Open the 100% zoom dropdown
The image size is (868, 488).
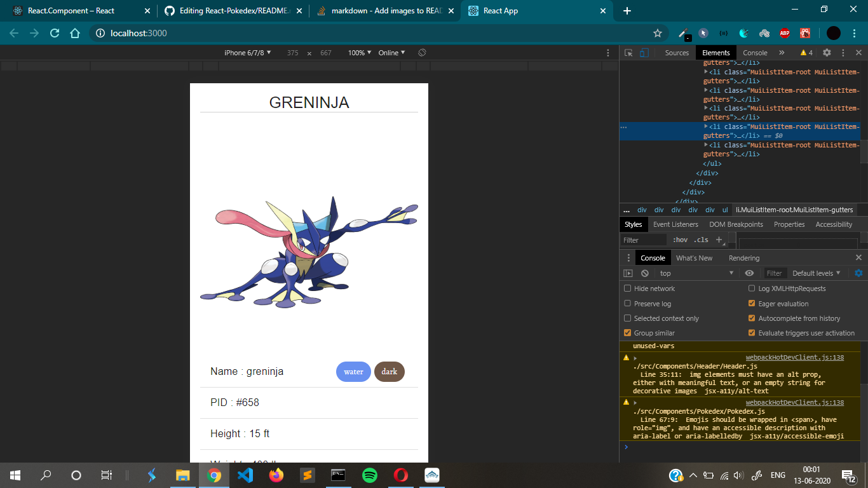point(360,53)
